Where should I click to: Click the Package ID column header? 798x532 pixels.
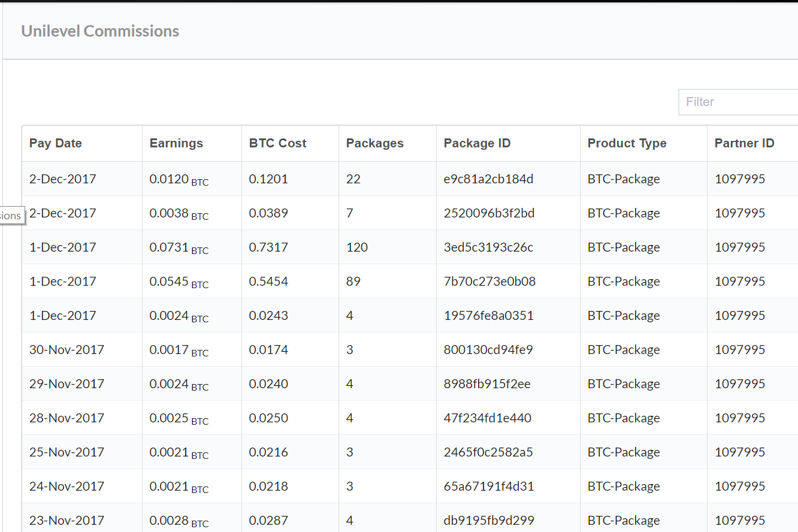tap(477, 143)
